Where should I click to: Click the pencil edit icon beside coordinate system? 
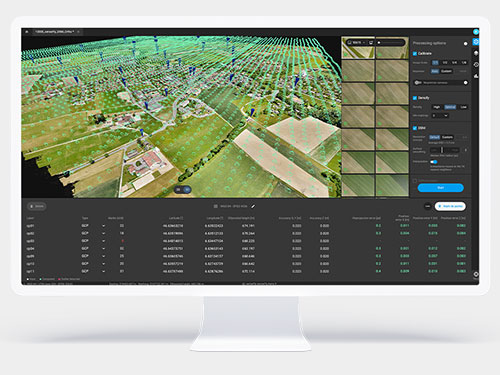tap(253, 206)
